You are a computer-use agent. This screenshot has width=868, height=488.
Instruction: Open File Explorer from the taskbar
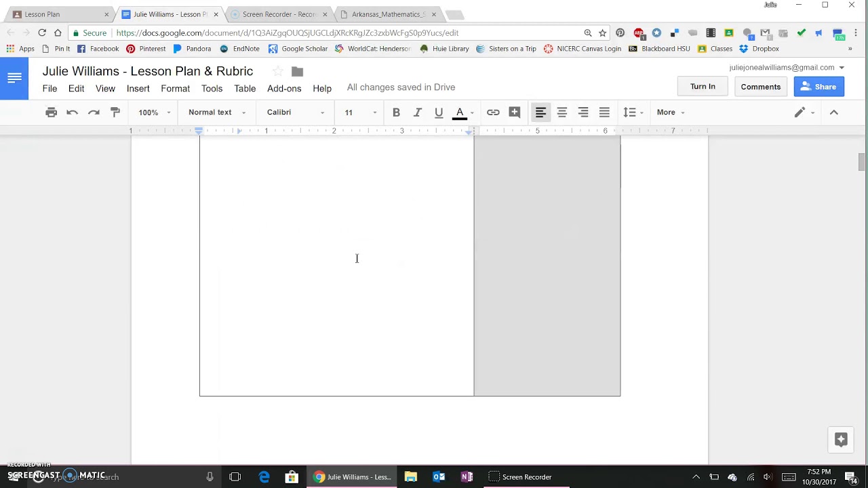tap(410, 477)
